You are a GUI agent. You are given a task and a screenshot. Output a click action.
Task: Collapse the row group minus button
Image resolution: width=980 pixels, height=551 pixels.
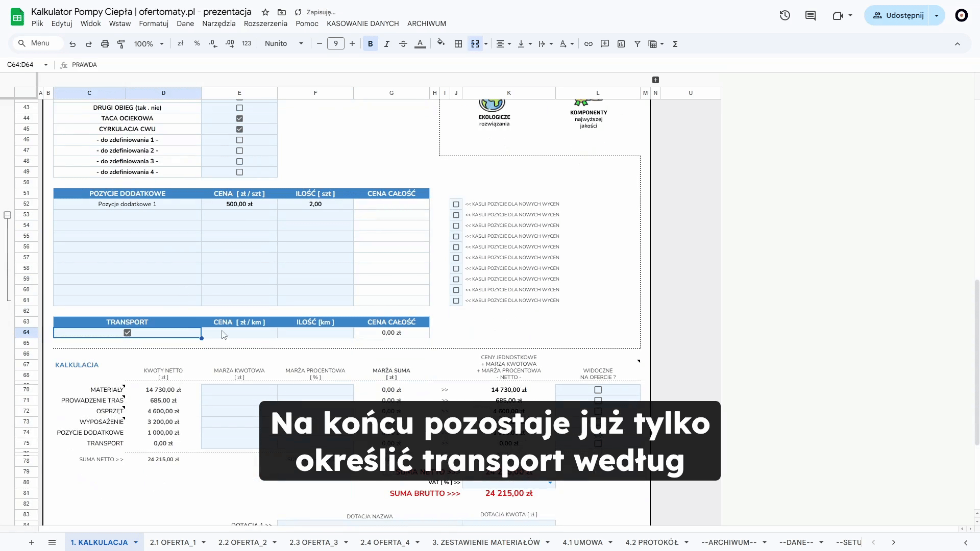point(8,215)
